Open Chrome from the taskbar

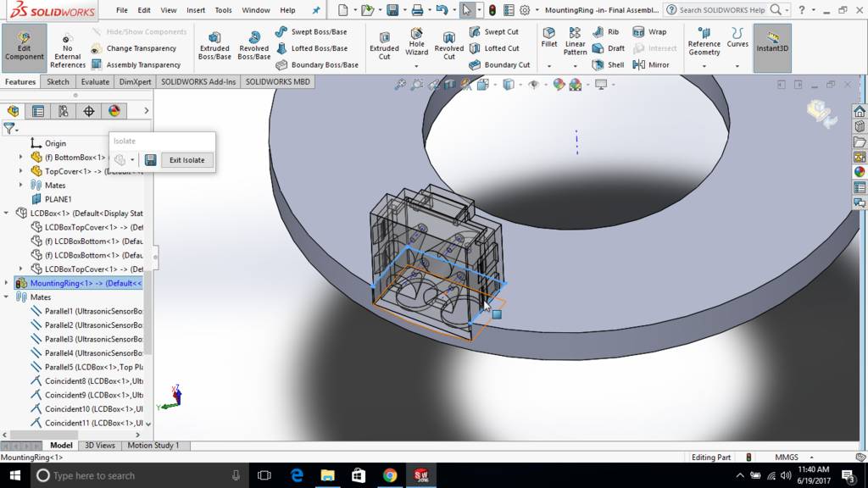[390, 475]
